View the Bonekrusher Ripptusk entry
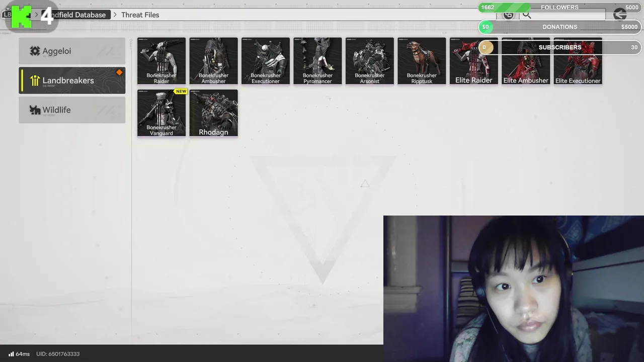This screenshot has width=644, height=362. point(422,61)
